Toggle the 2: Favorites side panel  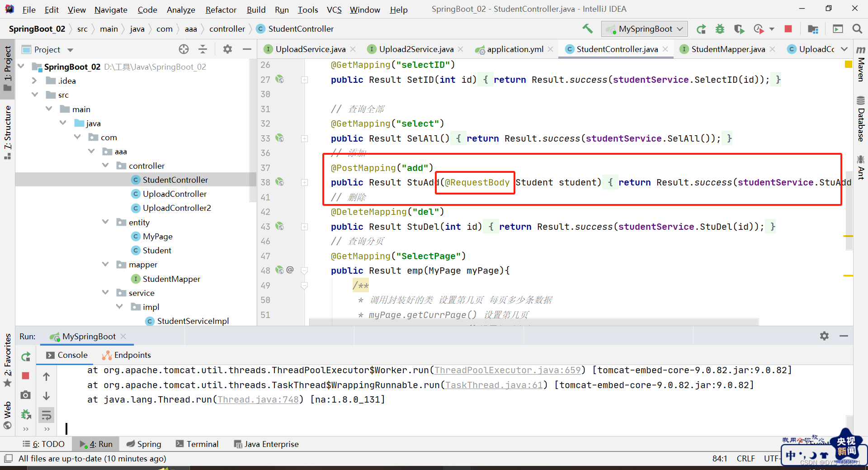(x=8, y=360)
